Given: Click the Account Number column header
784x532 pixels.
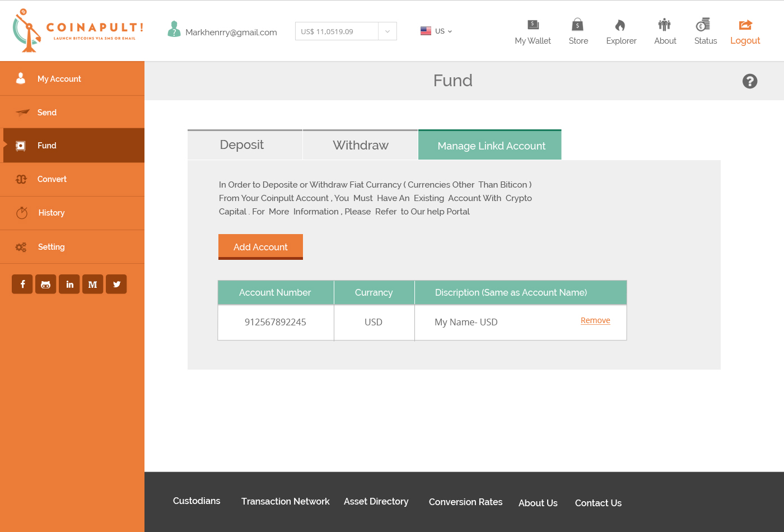Looking at the screenshot, I should pos(275,292).
